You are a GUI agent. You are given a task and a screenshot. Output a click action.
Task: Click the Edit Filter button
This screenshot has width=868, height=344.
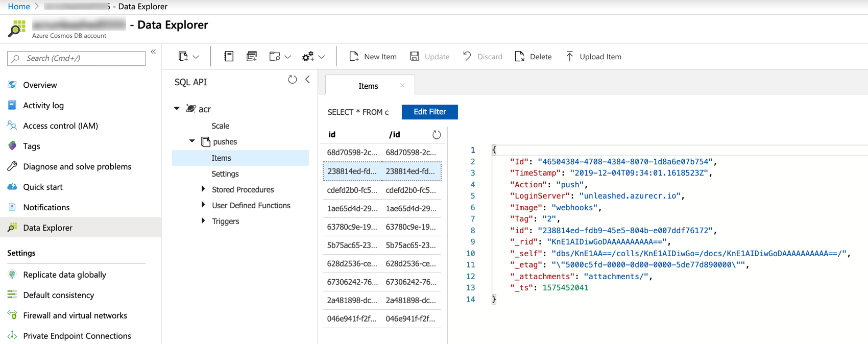pos(429,112)
